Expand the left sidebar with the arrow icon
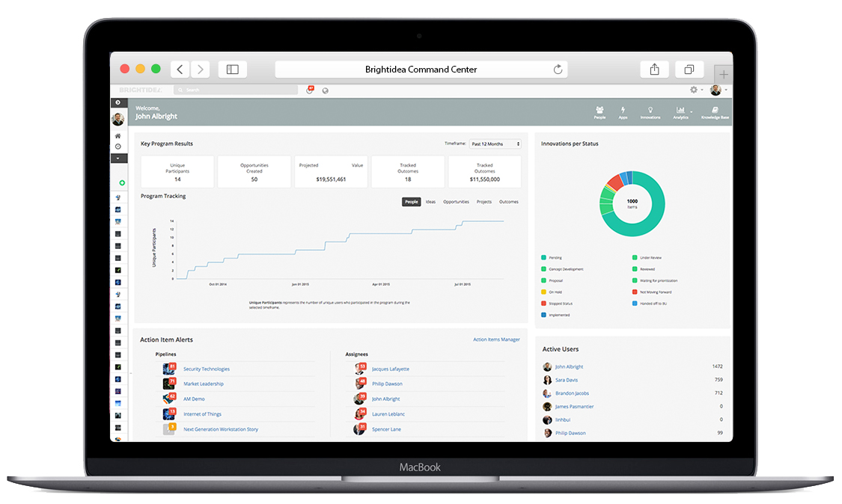The width and height of the screenshot is (842, 504). (118, 102)
